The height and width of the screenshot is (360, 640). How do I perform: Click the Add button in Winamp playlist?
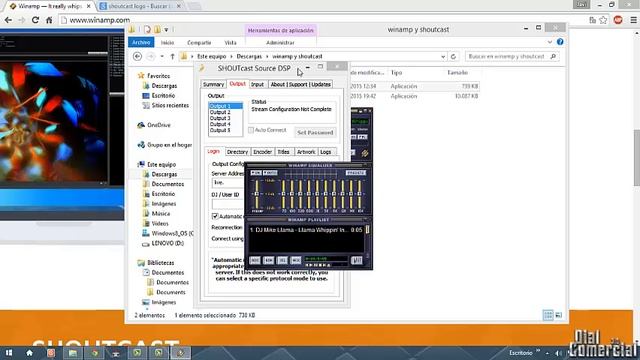pyautogui.click(x=255, y=260)
